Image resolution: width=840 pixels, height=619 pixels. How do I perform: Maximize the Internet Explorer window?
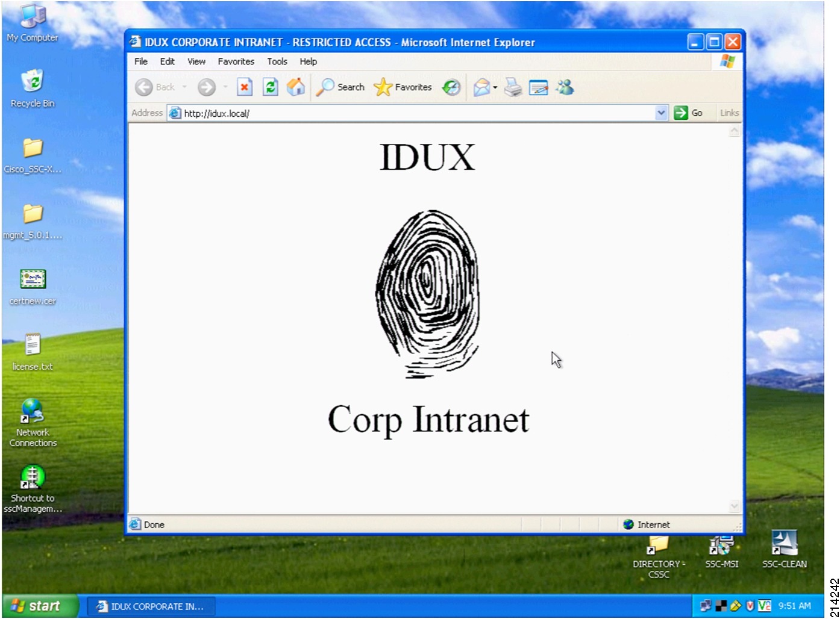714,42
